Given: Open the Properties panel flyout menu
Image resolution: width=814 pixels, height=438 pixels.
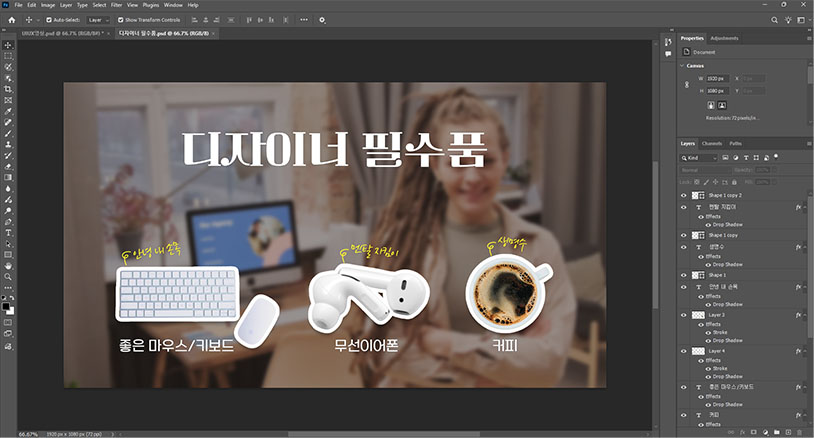Looking at the screenshot, I should point(809,38).
